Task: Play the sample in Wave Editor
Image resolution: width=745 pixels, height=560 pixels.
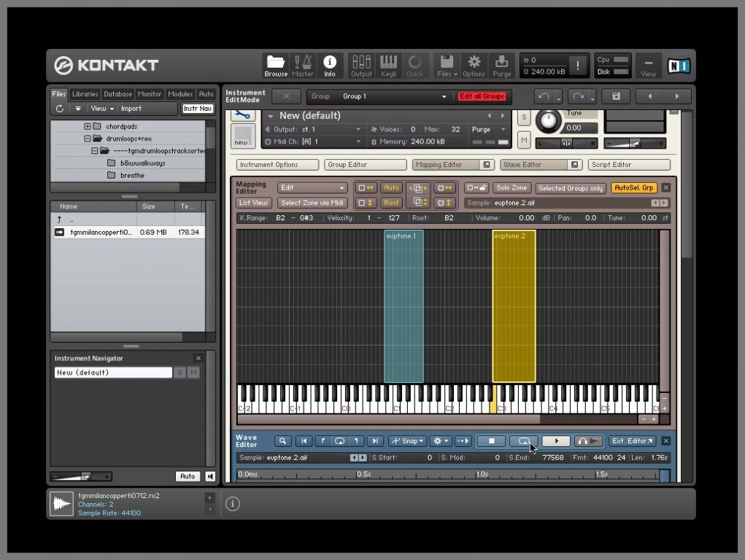Action: [x=556, y=441]
